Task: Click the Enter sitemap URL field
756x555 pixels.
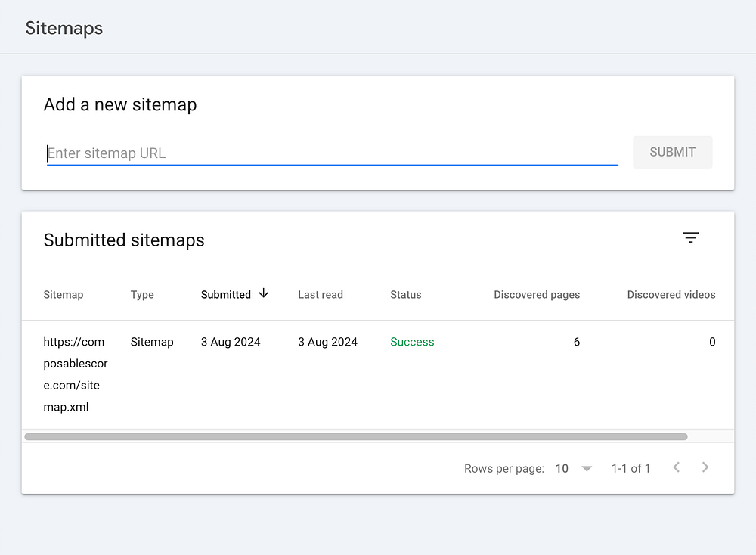Action: point(332,153)
